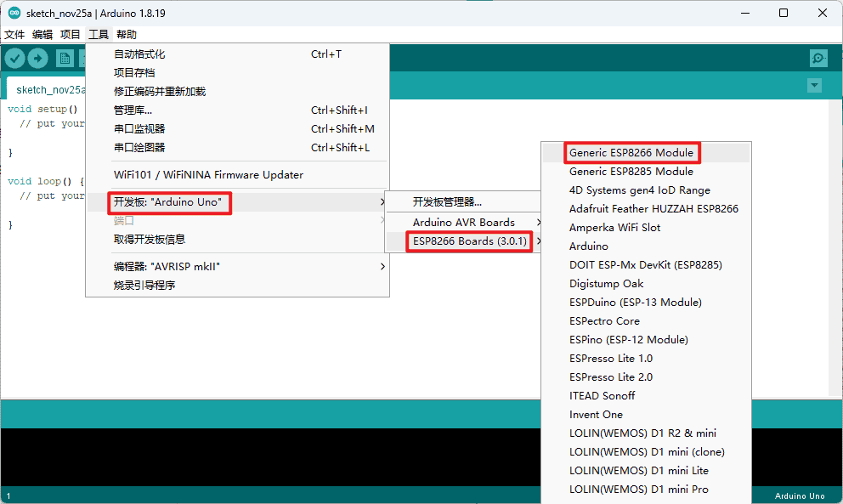The image size is (843, 504).
Task: Select Amperka WiFi Slot board
Action: 646,228
